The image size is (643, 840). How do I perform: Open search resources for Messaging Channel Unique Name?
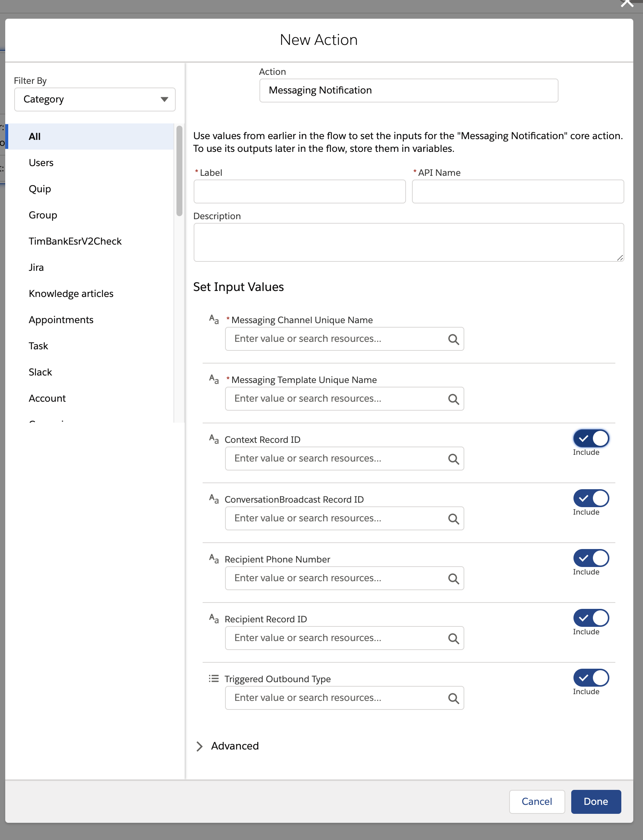[453, 339]
